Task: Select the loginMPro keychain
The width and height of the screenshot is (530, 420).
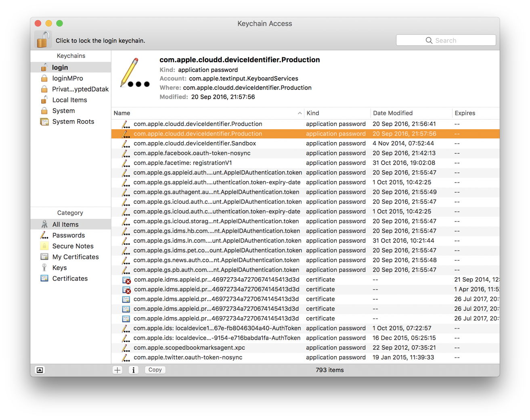Action: [x=67, y=78]
